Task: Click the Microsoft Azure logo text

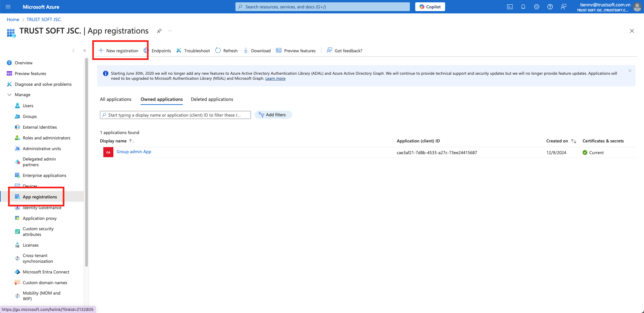Action: [x=41, y=7]
